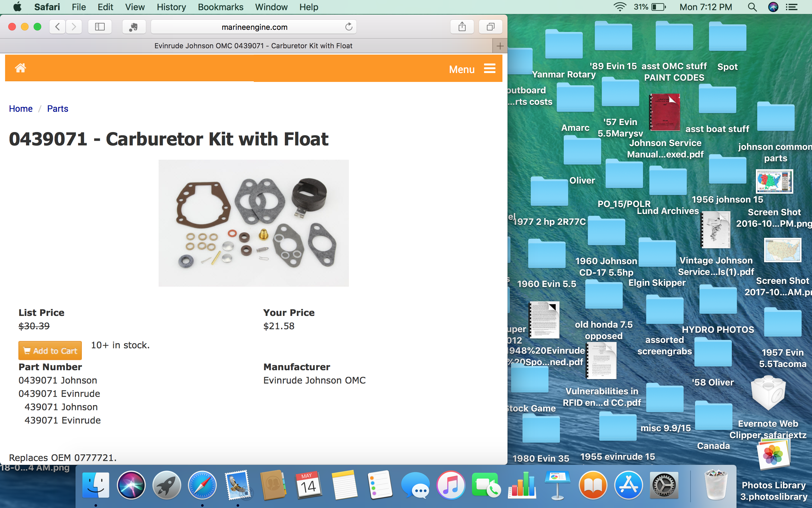Image resolution: width=812 pixels, height=508 pixels.
Task: Open iBooks from the Dock
Action: [x=593, y=485]
